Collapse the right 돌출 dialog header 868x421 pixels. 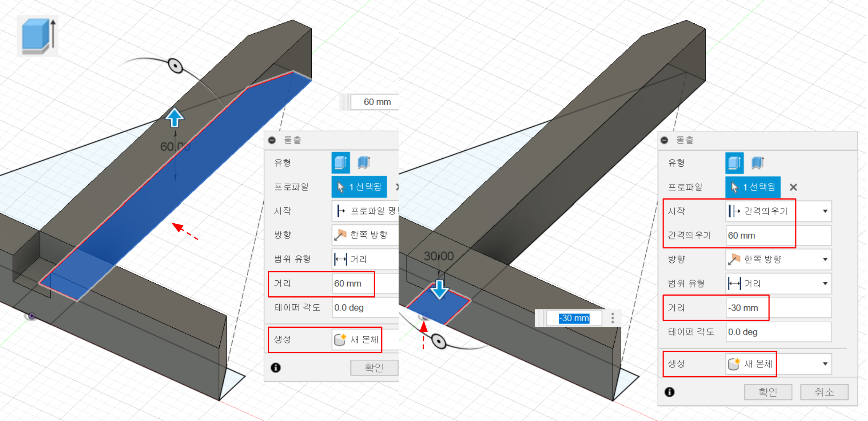pos(664,140)
